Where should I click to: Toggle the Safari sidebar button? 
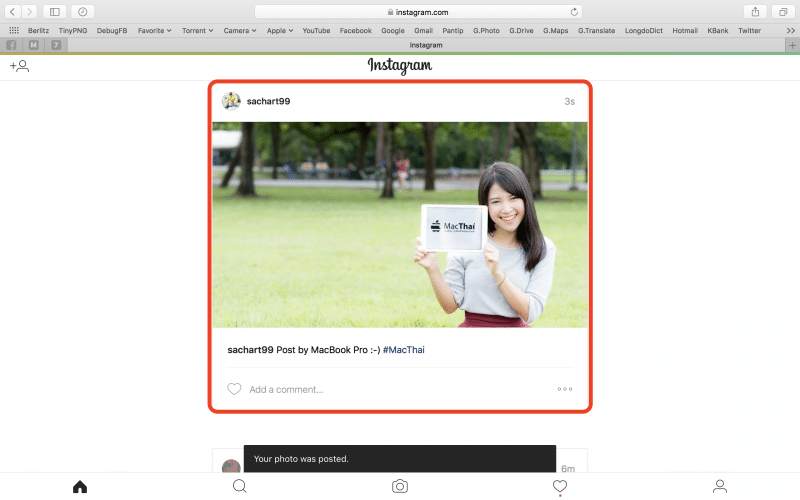(55, 11)
